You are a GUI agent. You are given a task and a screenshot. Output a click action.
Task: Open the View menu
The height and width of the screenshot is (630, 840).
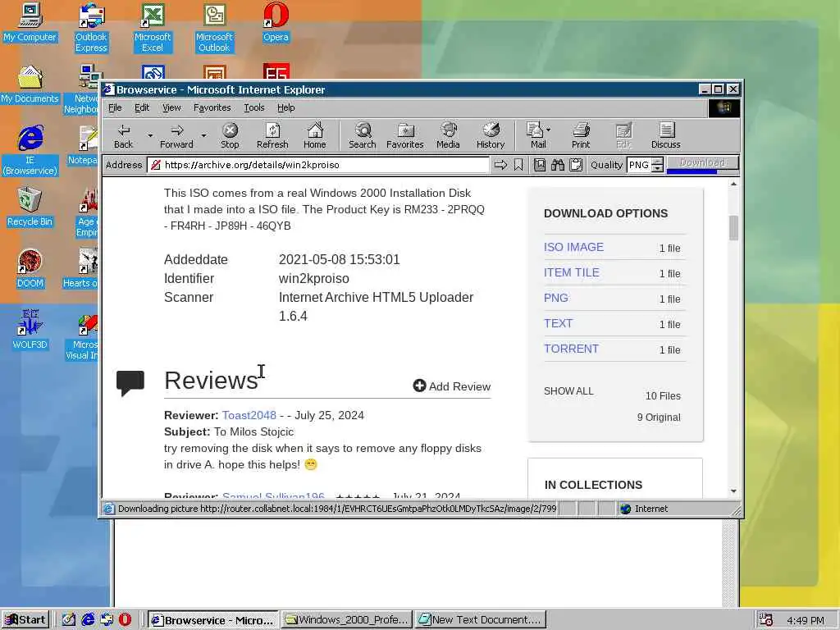point(171,107)
